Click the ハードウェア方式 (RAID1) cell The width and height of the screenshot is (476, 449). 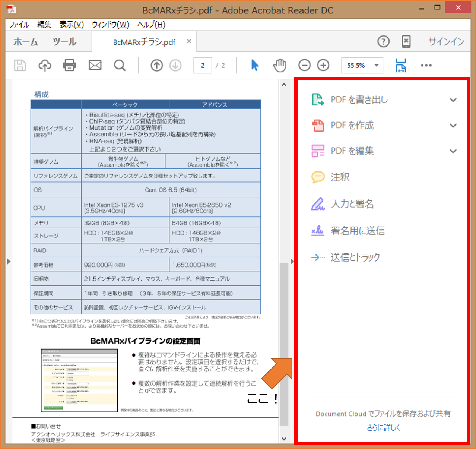click(x=171, y=250)
